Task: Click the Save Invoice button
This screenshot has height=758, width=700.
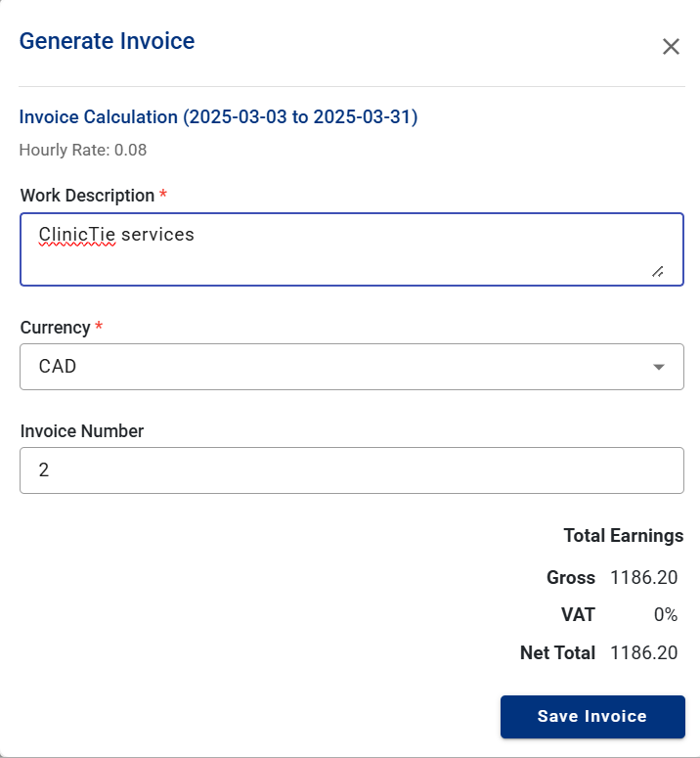Action: tap(592, 716)
